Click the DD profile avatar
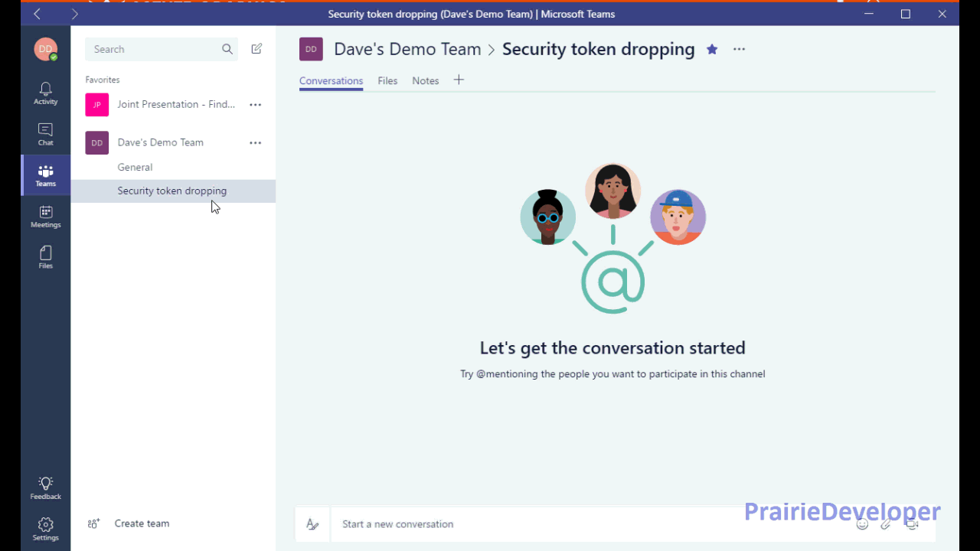The width and height of the screenshot is (980, 551). click(x=45, y=49)
